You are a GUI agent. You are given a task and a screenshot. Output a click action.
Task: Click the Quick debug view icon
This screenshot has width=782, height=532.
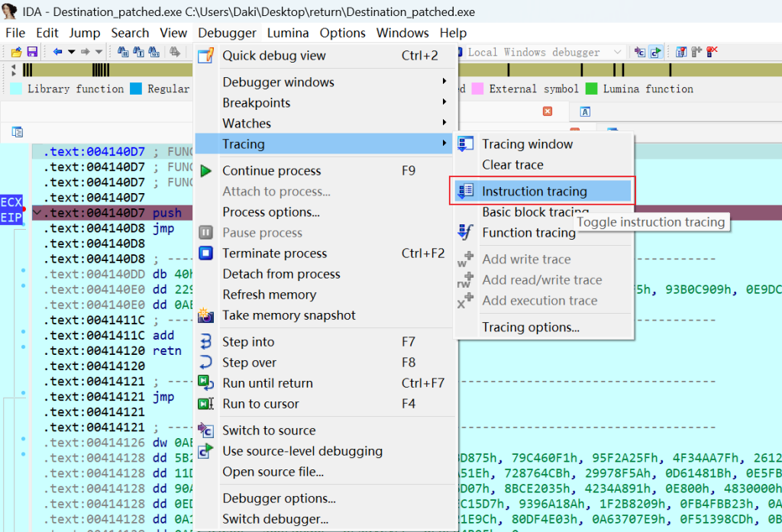[x=206, y=56]
